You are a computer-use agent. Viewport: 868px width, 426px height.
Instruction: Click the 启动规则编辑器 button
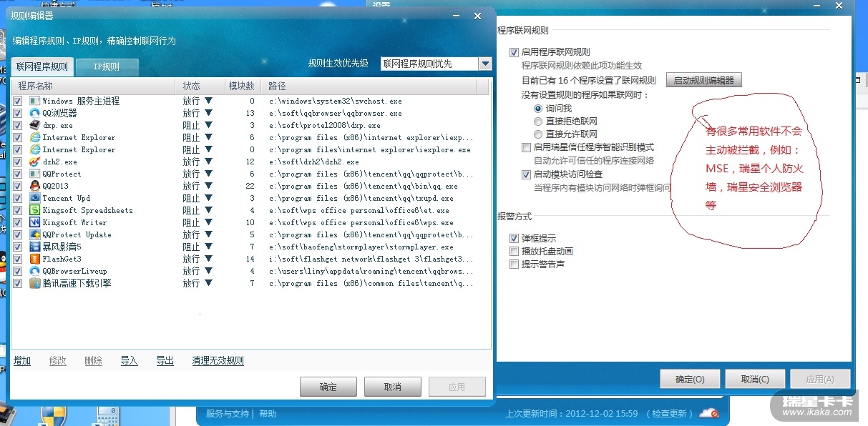[704, 80]
